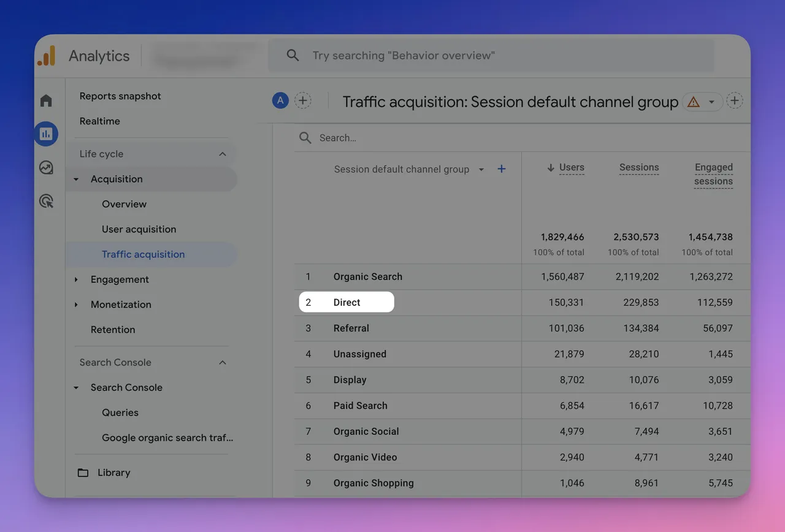The height and width of the screenshot is (532, 785).
Task: Click the Organic Social row label
Action: tap(366, 431)
